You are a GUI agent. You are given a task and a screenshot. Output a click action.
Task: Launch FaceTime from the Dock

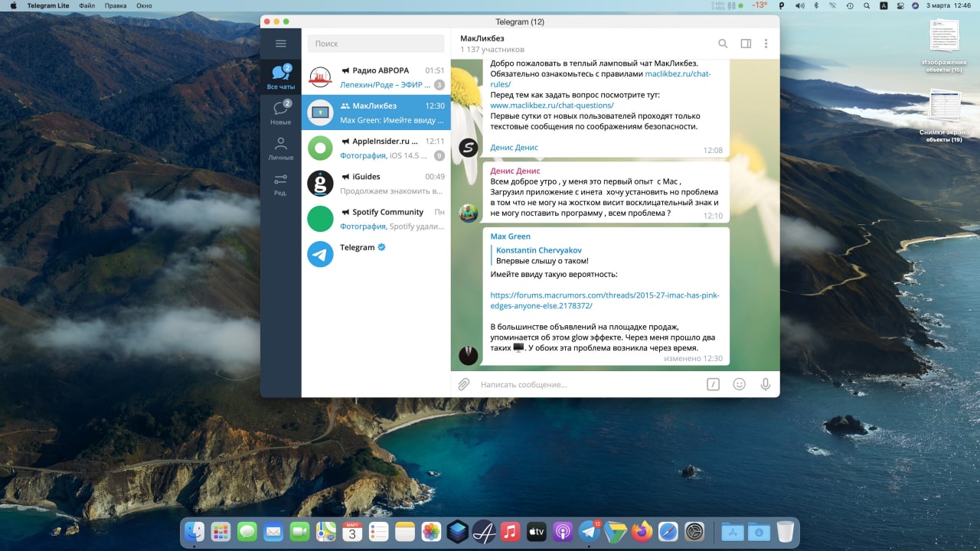299,532
